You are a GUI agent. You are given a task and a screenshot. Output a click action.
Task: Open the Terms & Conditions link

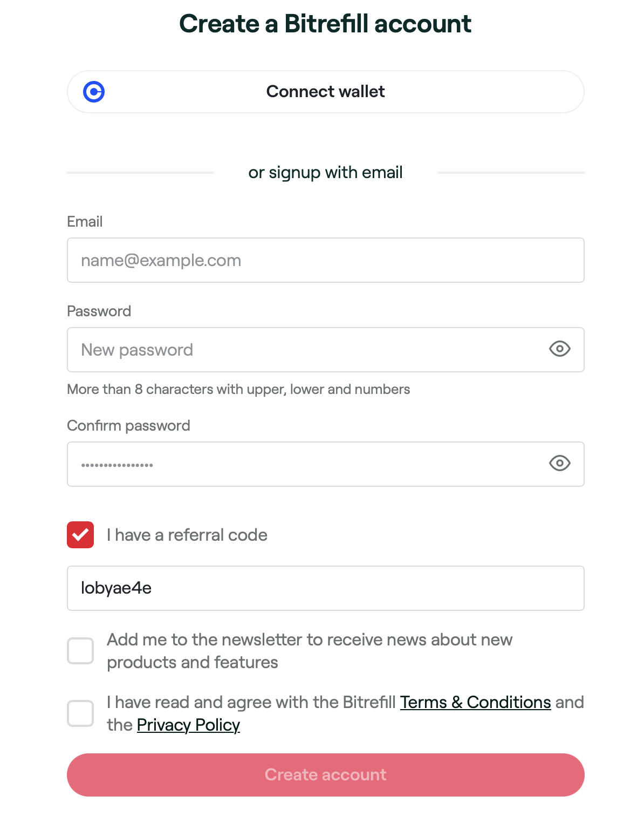[x=475, y=702]
